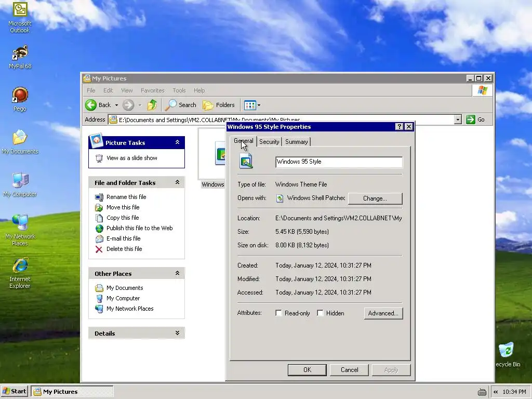Click keyboard icon in system tray
Viewport: 532px width, 399px height.
point(482,392)
